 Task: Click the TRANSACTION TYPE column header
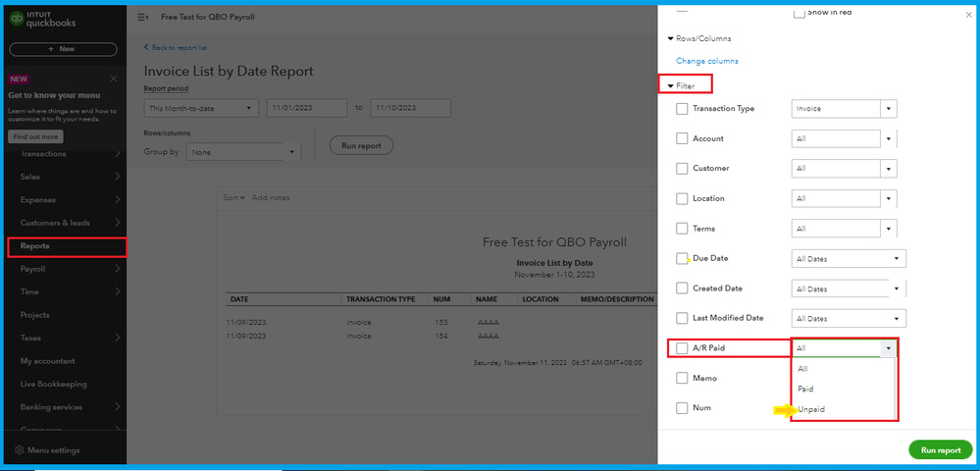coord(381,299)
